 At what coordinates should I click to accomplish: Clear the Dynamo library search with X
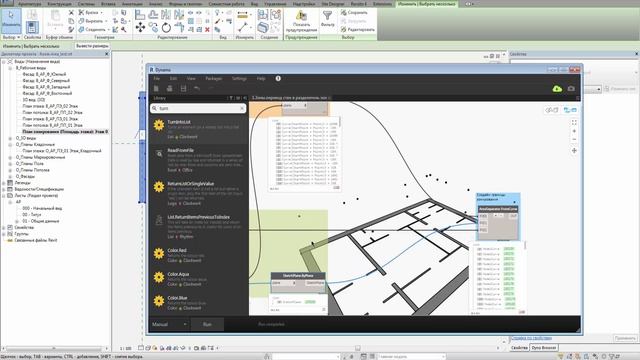(x=242, y=108)
